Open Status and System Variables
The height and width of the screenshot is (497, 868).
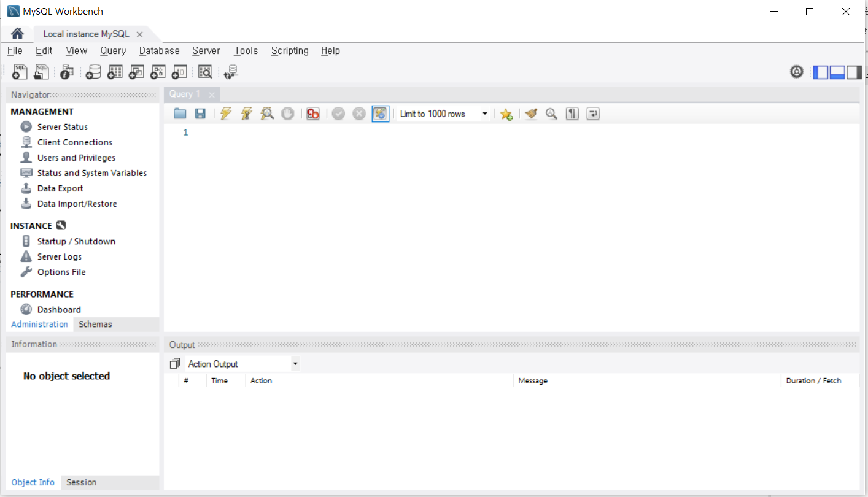91,173
